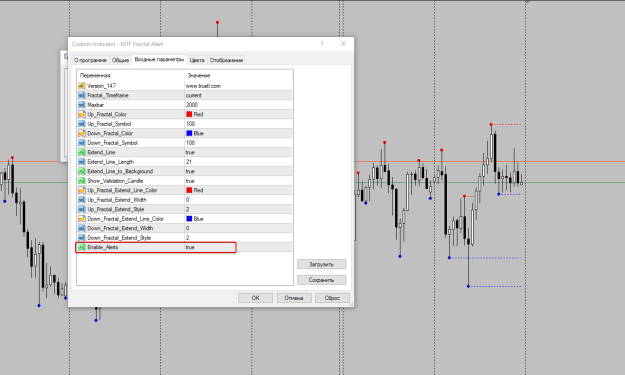Image resolution: width=625 pixels, height=375 pixels.
Task: Click the Up_Fractal_Color red swatch
Action: pyautogui.click(x=189, y=114)
